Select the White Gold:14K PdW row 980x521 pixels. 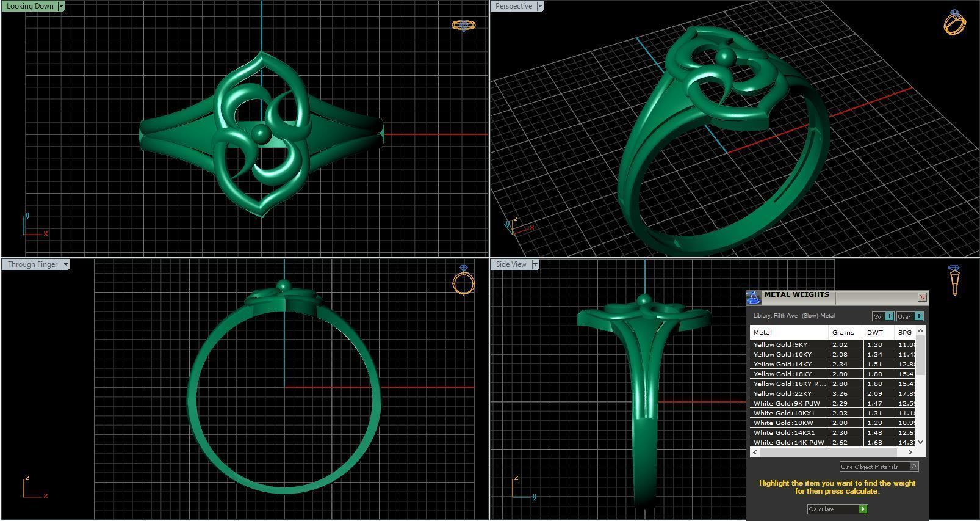point(833,442)
